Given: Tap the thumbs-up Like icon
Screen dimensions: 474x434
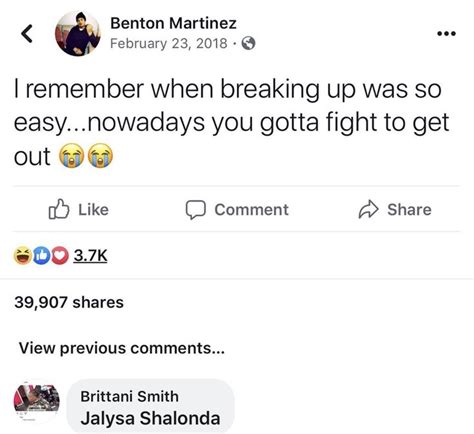Looking at the screenshot, I should click(x=59, y=209).
